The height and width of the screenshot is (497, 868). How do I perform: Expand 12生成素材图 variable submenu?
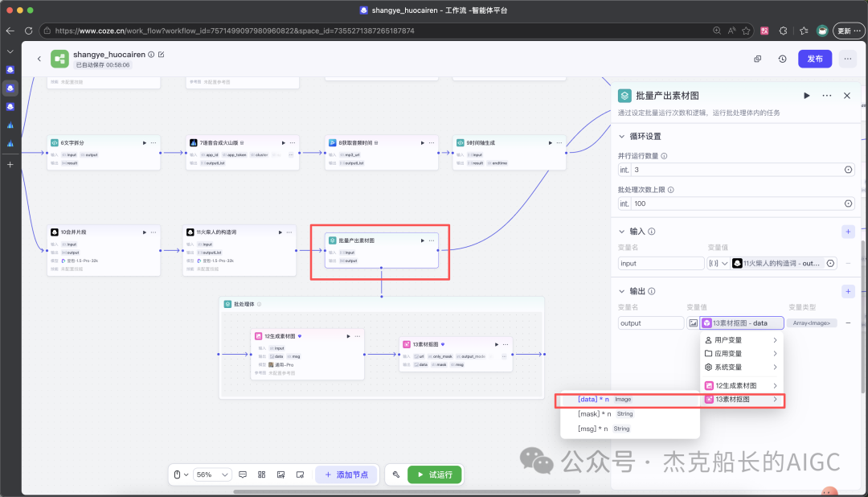[x=741, y=386]
